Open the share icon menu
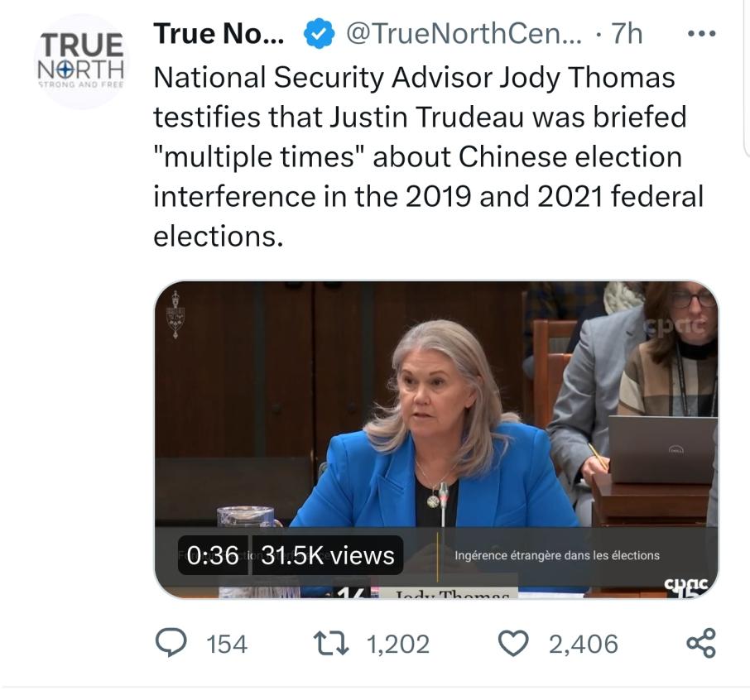 point(702,643)
